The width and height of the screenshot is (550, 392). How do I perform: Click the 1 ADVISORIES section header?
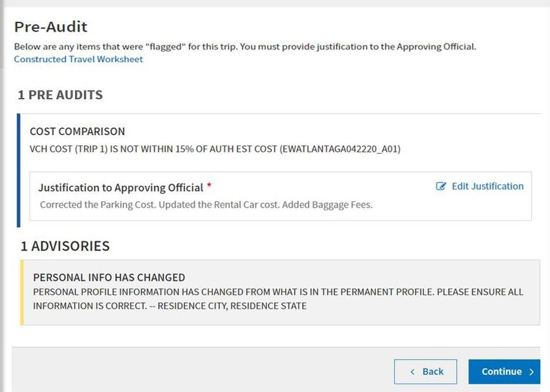click(65, 246)
